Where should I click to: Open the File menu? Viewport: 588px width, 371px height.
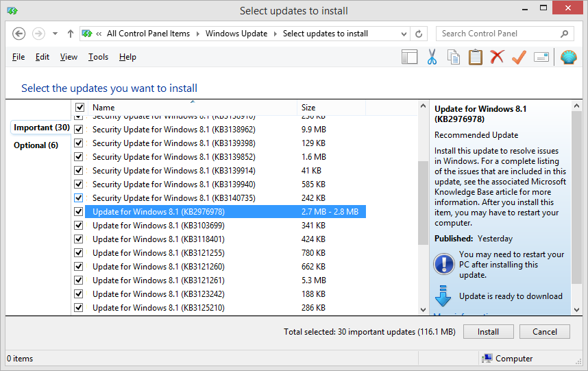tap(19, 57)
